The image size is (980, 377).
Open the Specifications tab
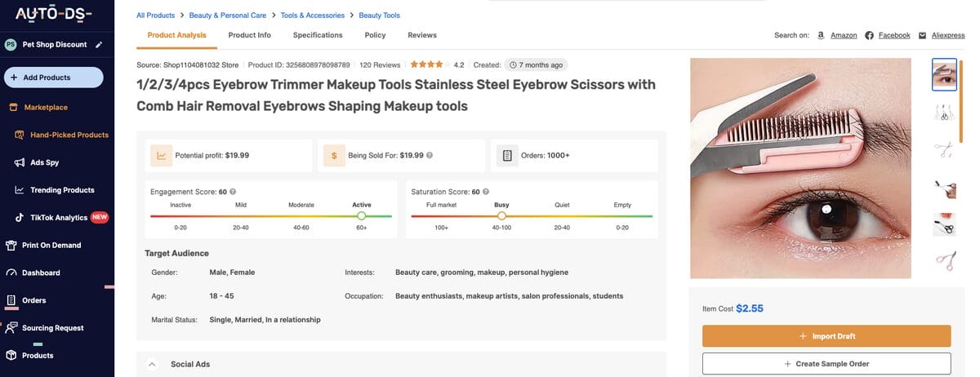pos(318,35)
